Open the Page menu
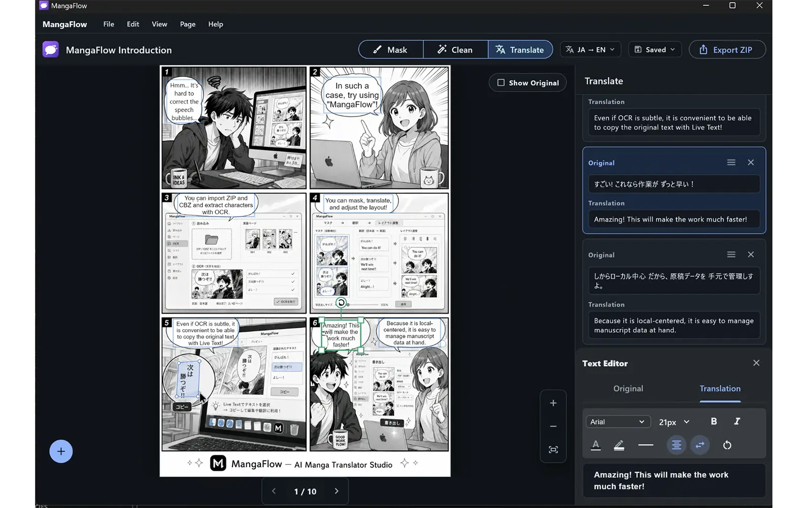This screenshot has width=812, height=508. 188,24
